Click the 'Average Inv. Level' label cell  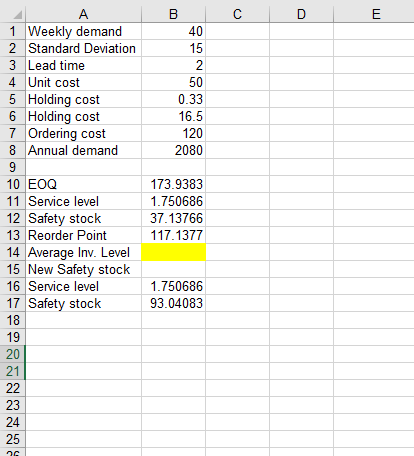(x=83, y=252)
